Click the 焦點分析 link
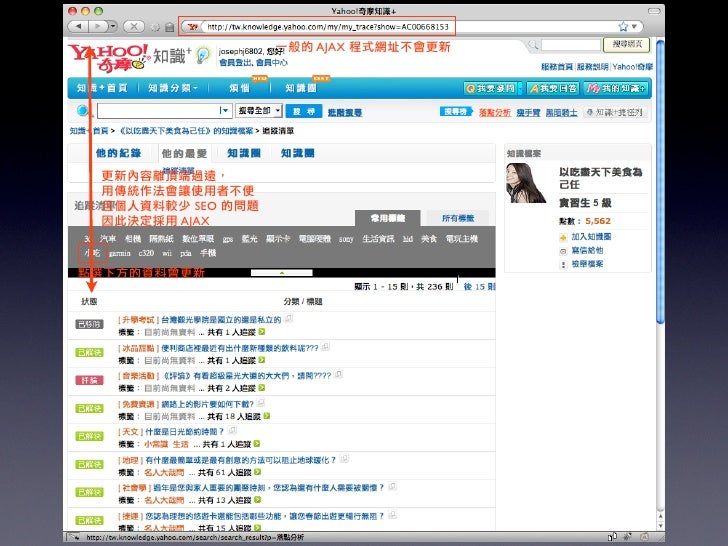The image size is (728, 546). coord(494,112)
